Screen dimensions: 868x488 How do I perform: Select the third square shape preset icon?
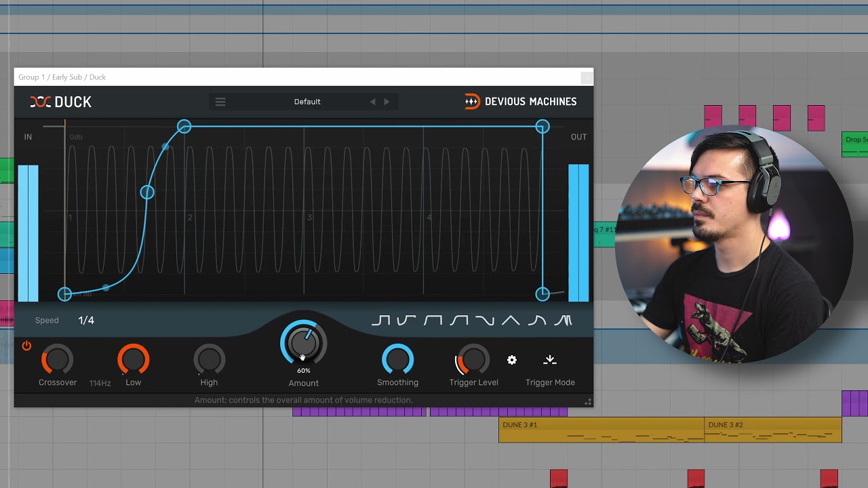click(433, 321)
